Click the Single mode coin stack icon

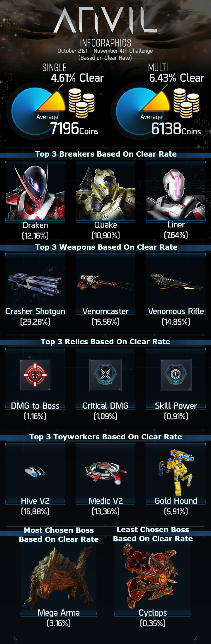point(82,103)
